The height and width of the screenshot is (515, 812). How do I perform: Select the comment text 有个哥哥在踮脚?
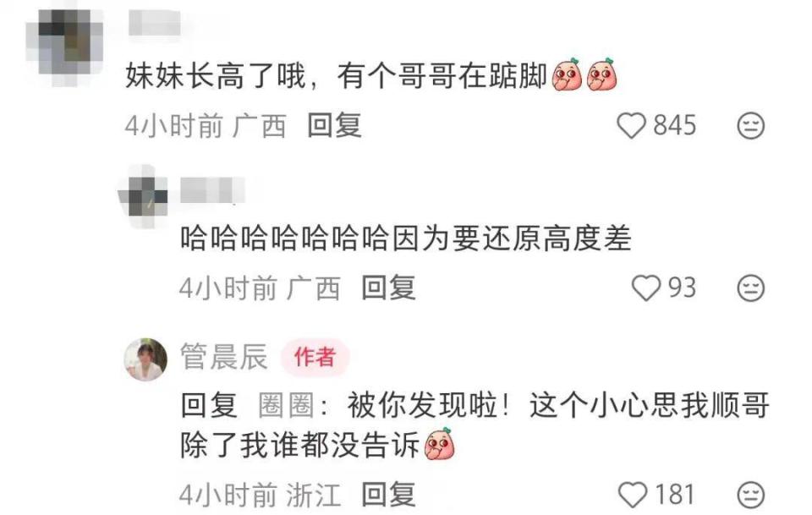(x=442, y=76)
